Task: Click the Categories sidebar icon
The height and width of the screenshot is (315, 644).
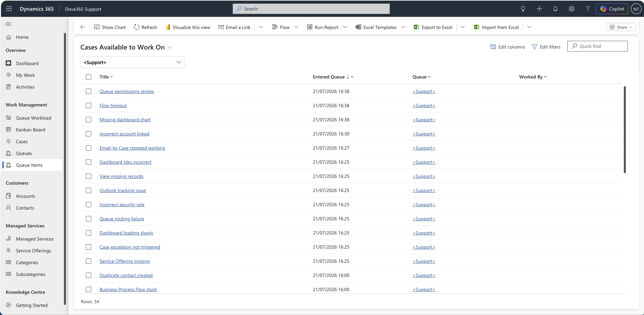Action: pos(9,262)
